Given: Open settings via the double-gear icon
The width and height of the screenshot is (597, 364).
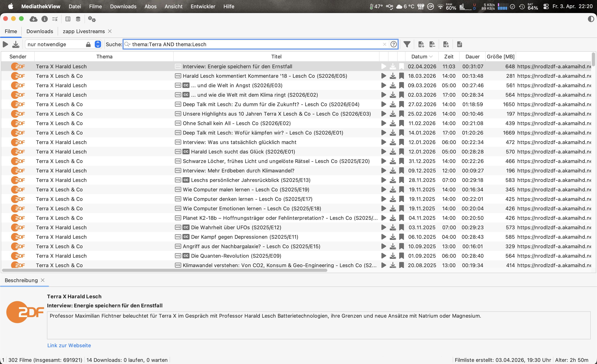Looking at the screenshot, I should click(92, 19).
